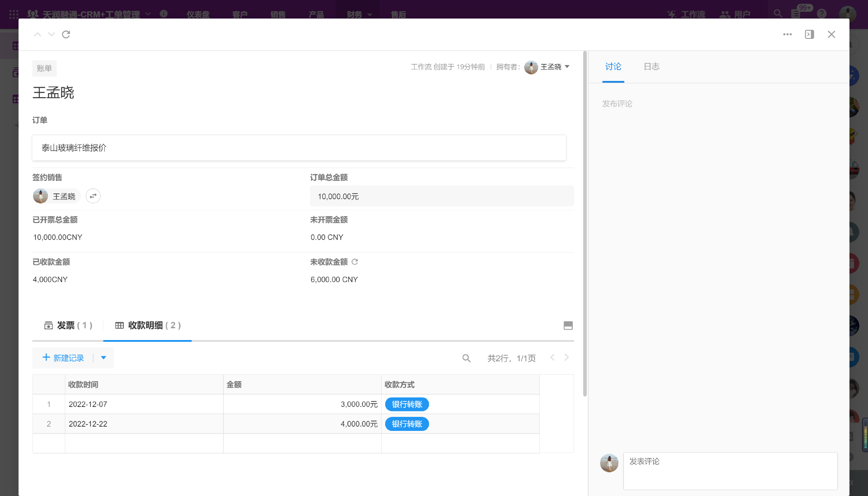Click the 账单 record type label
Image resolution: width=868 pixels, height=496 pixels.
(x=44, y=68)
